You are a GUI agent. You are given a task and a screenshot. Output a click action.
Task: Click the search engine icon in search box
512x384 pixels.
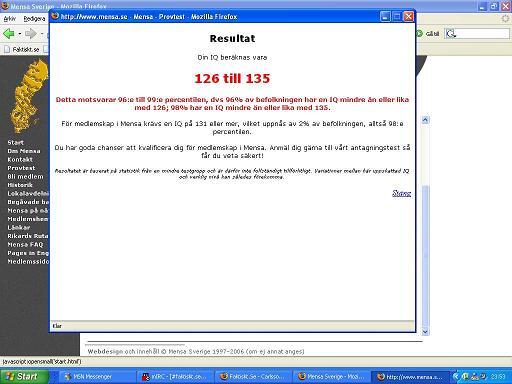[x=451, y=33]
